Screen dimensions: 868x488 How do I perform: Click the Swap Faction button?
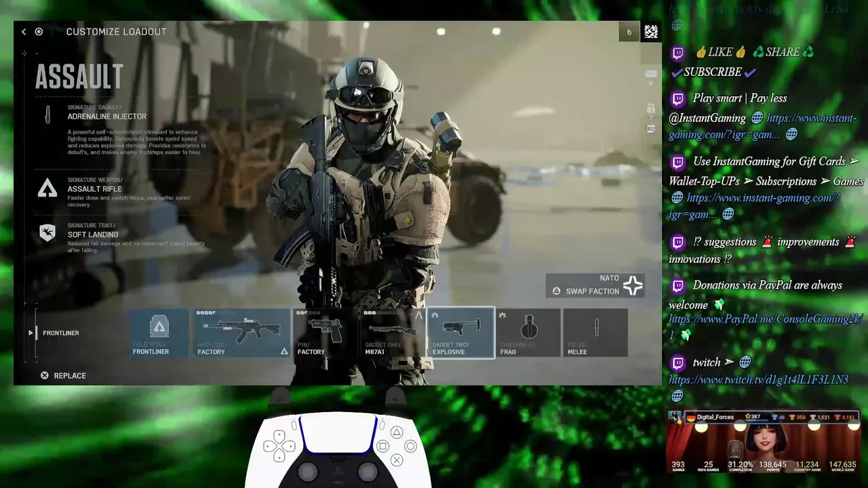point(595,285)
